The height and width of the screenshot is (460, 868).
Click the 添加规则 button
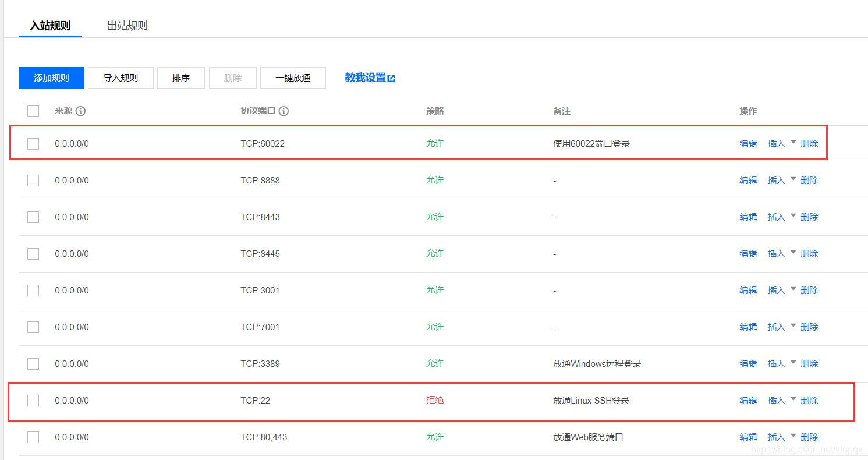coord(51,78)
